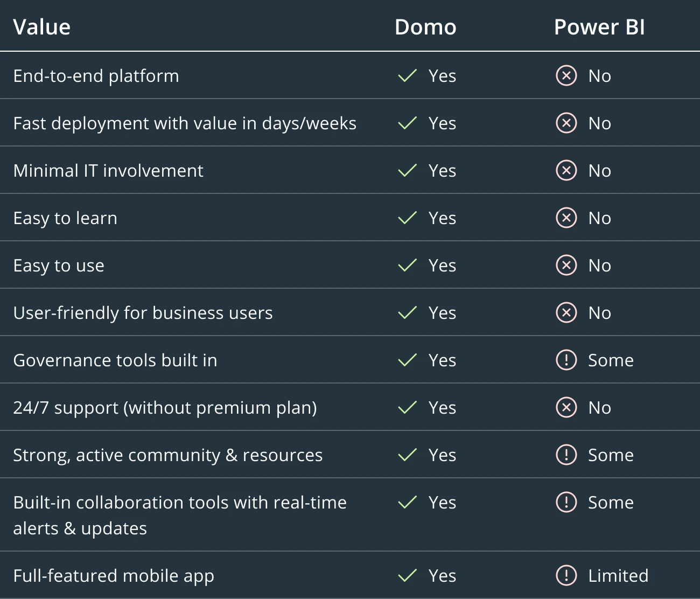Click the checkmark in the Easy to use row
This screenshot has height=599, width=700.
click(x=408, y=265)
